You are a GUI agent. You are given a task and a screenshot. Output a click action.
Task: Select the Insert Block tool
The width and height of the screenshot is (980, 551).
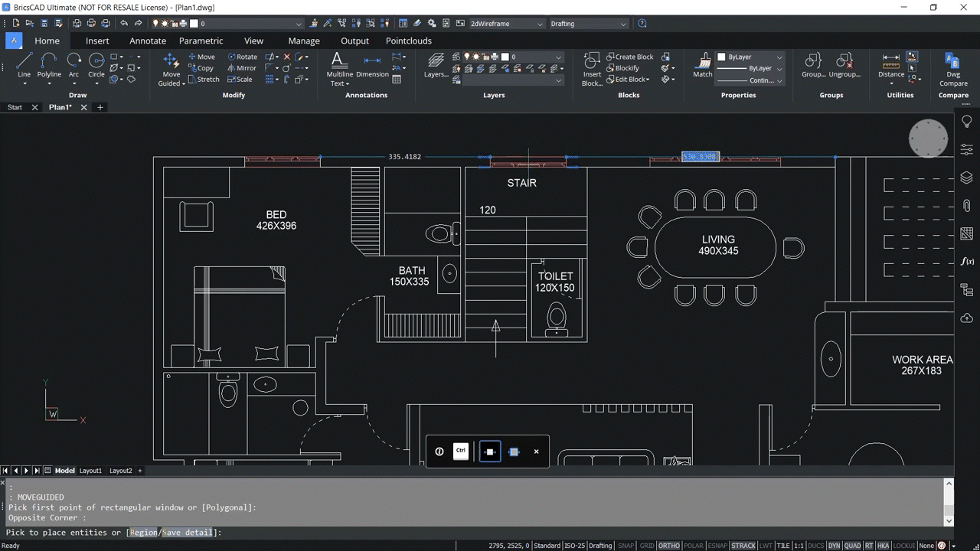click(x=592, y=69)
